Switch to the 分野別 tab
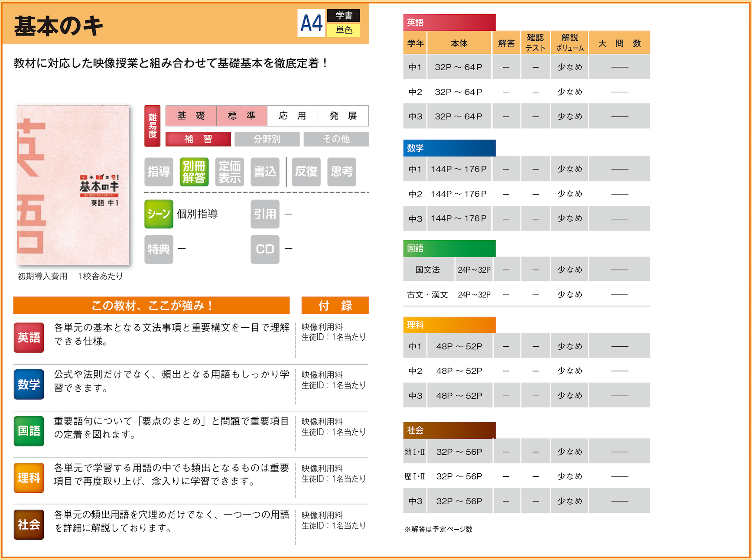Screen dimensions: 752x560 tap(267, 139)
